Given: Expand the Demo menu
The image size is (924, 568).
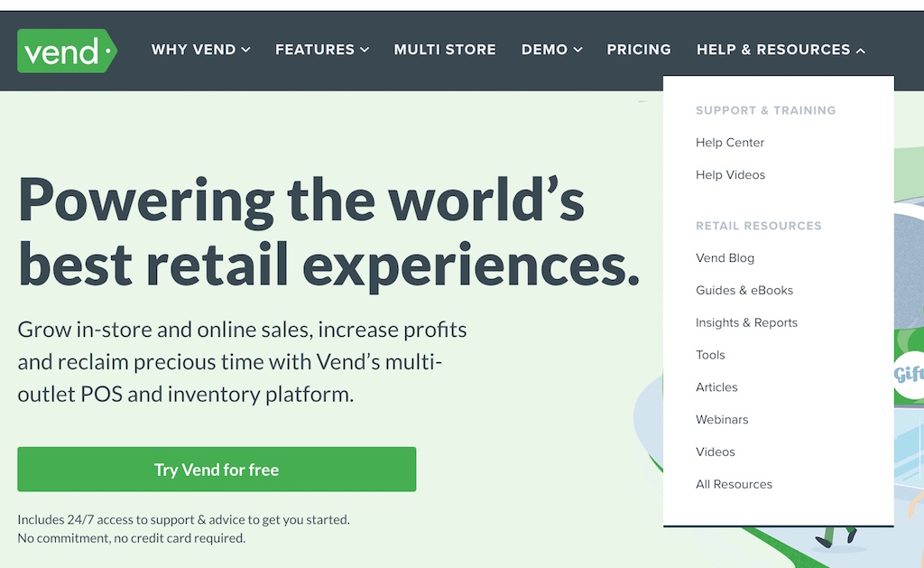Looking at the screenshot, I should point(552,50).
